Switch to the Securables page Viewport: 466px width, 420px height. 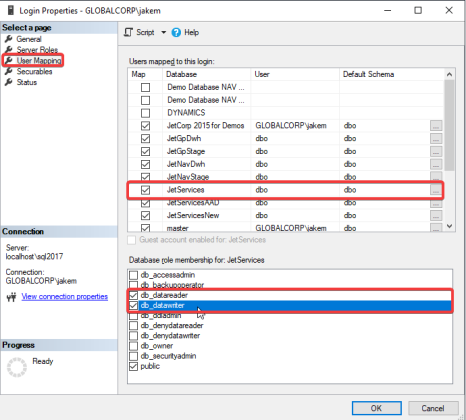[34, 71]
